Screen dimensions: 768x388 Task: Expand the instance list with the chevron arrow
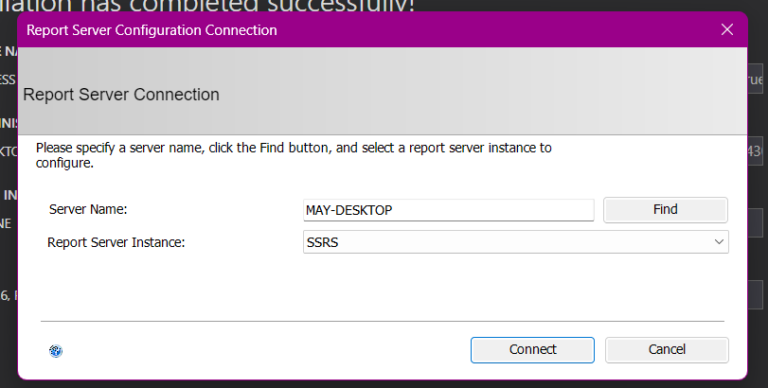click(719, 242)
